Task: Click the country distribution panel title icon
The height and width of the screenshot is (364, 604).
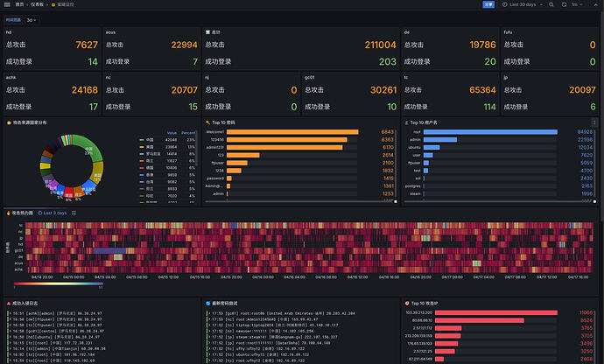Action: click(9, 122)
